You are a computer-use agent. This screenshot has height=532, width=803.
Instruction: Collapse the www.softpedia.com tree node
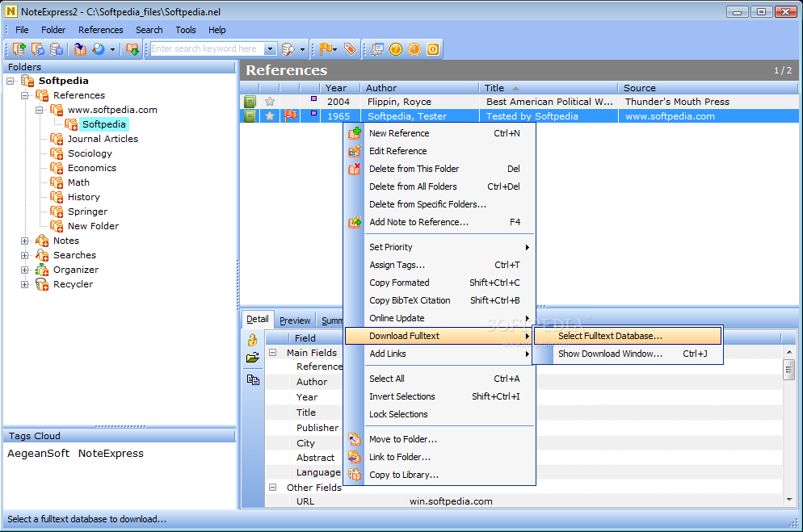click(x=39, y=110)
